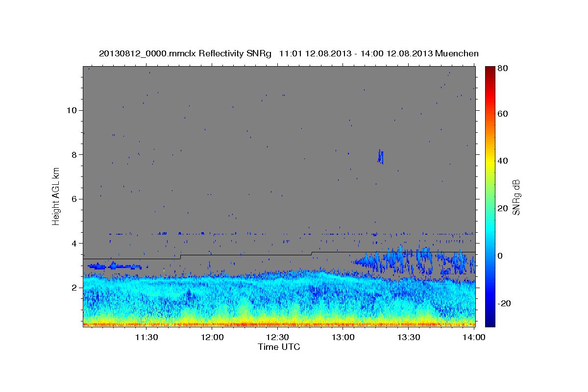588x392 pixels.
Task: Click the 'Height AGL km' axis label
Action: coord(56,197)
